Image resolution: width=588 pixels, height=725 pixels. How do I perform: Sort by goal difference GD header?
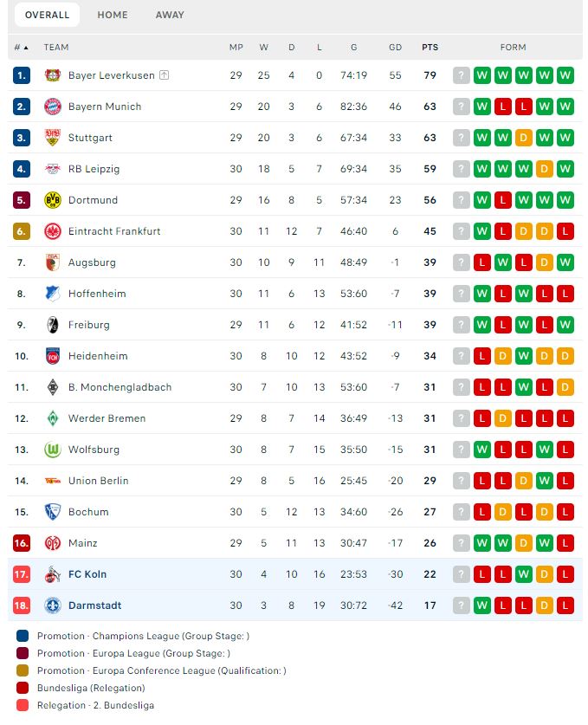coord(396,48)
